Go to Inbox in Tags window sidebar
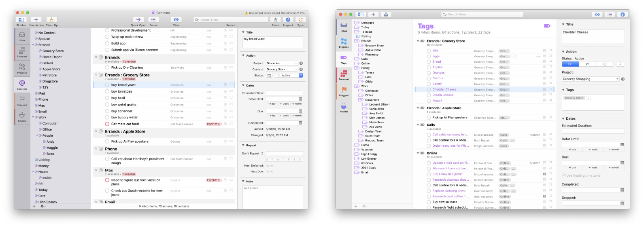Screen dimensions: 644x228 344,27
